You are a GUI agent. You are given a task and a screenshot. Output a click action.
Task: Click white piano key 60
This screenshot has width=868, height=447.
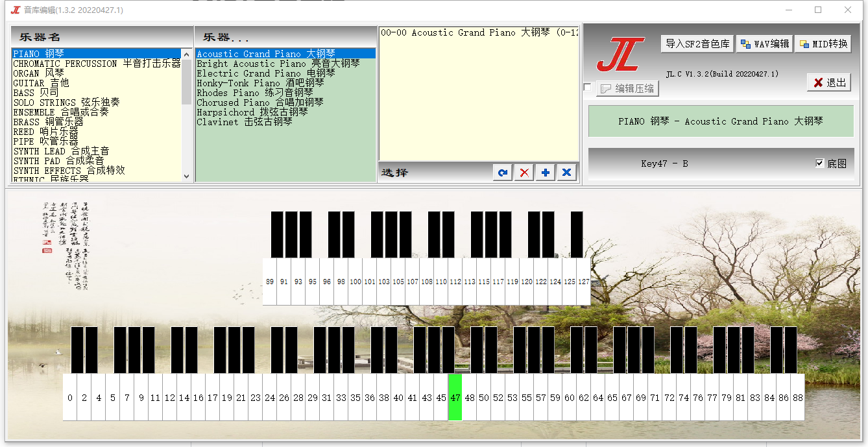click(569, 397)
